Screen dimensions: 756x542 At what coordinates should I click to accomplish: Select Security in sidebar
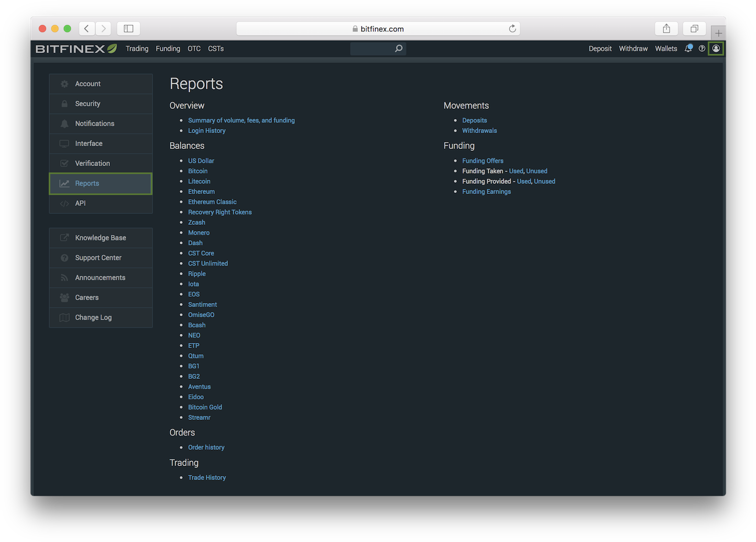pyautogui.click(x=101, y=104)
